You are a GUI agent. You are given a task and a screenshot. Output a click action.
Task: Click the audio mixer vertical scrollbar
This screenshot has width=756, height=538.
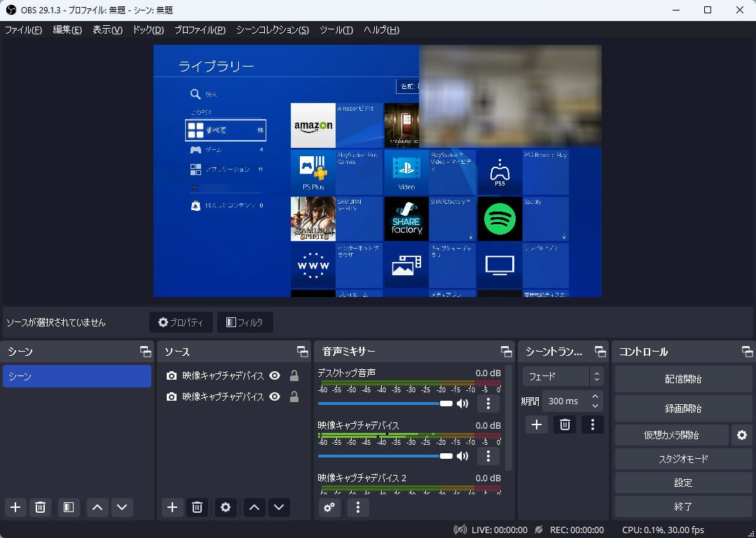pos(509,418)
